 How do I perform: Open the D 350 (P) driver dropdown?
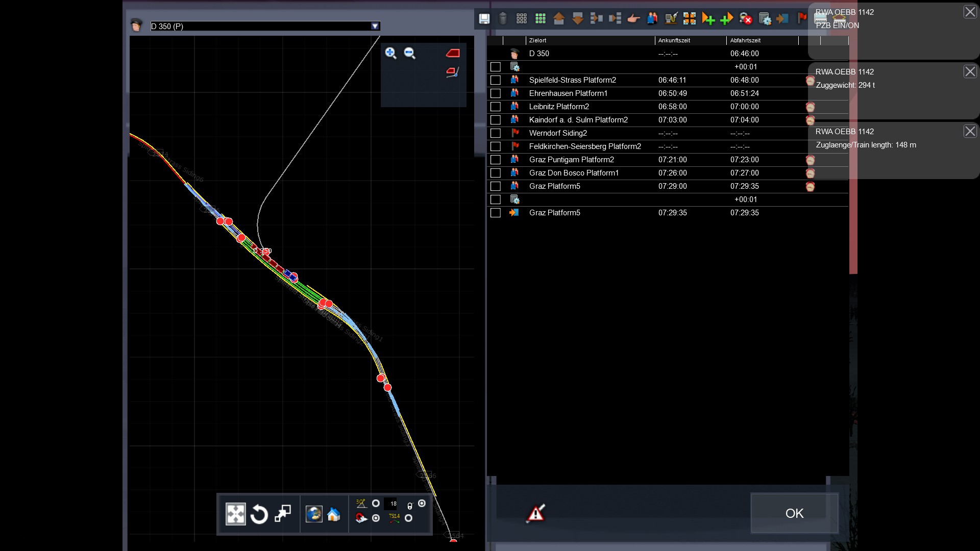point(375,26)
